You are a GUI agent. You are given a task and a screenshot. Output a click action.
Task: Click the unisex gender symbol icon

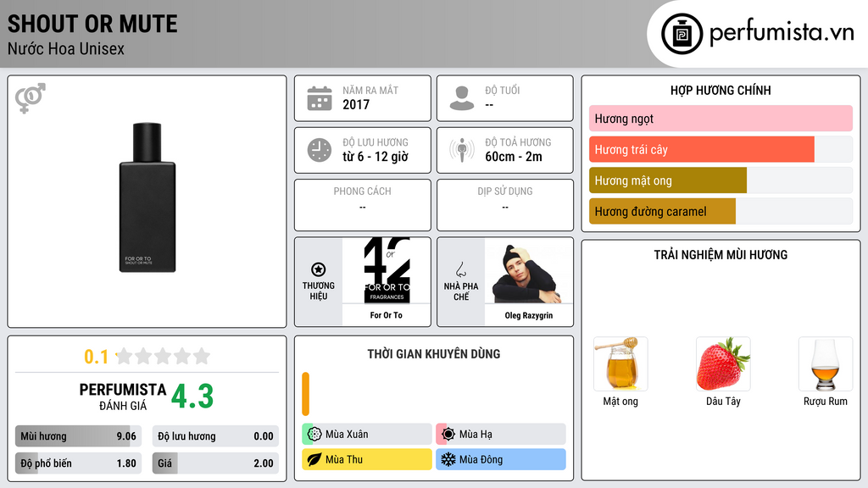[x=31, y=98]
